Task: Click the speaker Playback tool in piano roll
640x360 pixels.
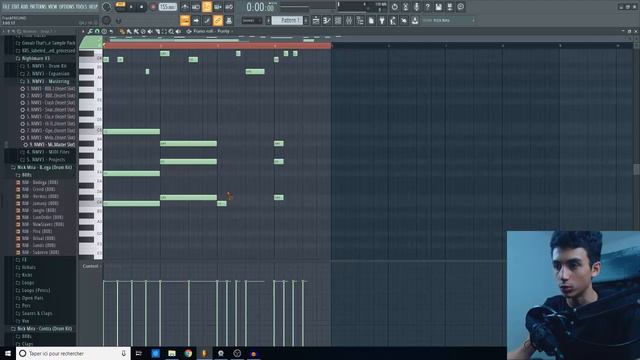Action: click(x=178, y=31)
